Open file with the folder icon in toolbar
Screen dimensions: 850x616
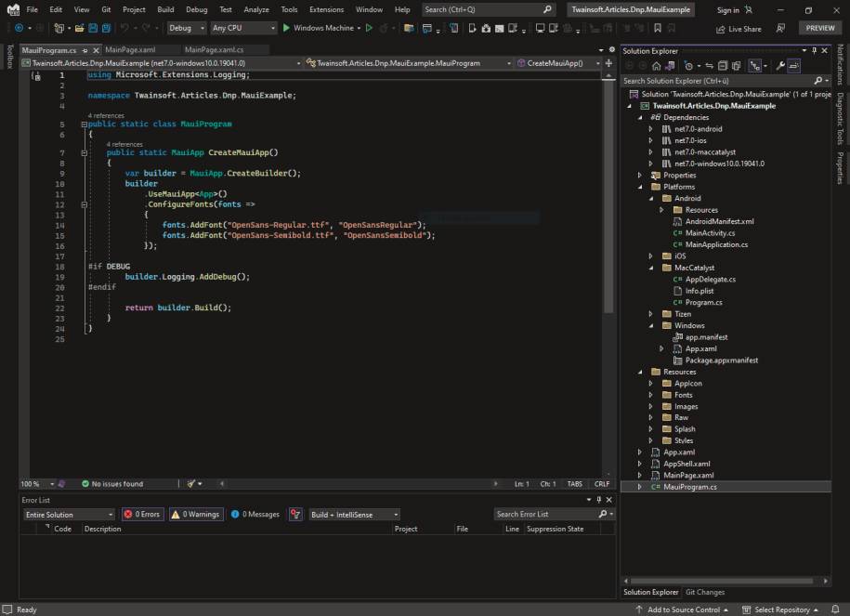coord(79,28)
